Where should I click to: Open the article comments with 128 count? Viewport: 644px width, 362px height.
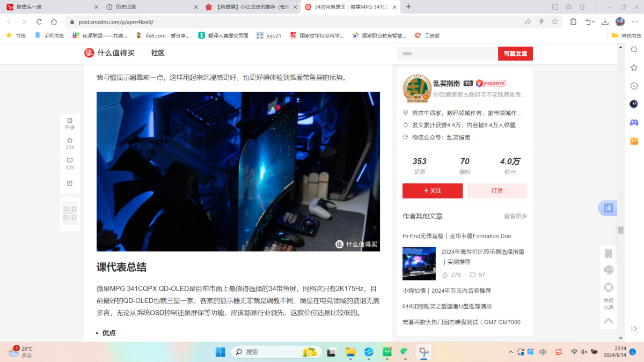point(70,164)
